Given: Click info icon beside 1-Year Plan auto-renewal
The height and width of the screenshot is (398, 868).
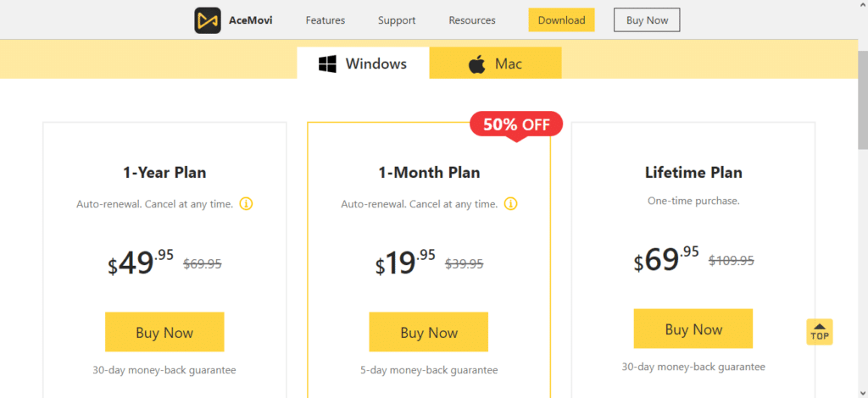Looking at the screenshot, I should 247,204.
